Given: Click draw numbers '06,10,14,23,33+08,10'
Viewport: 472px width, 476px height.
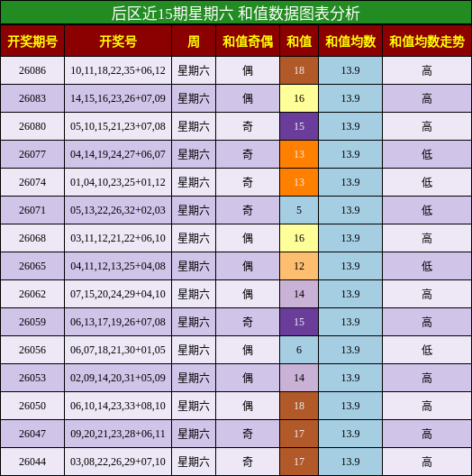Looking at the screenshot, I should click(x=118, y=406).
